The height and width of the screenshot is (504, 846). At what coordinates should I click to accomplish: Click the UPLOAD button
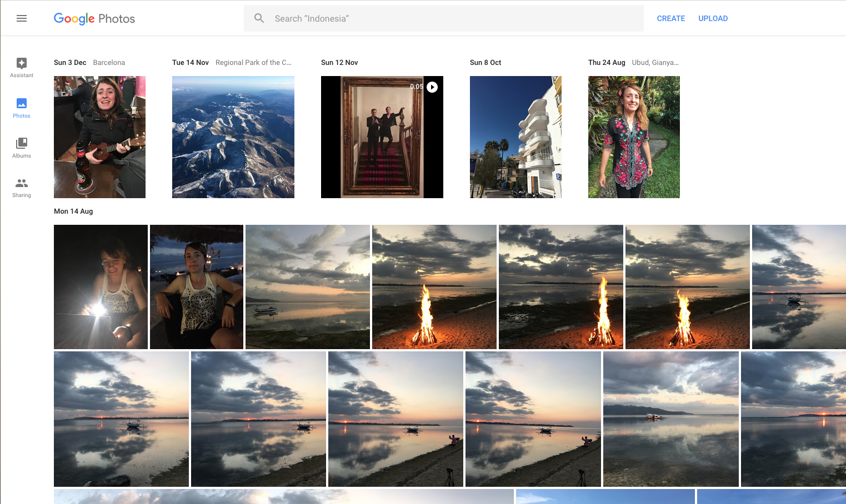coord(713,18)
